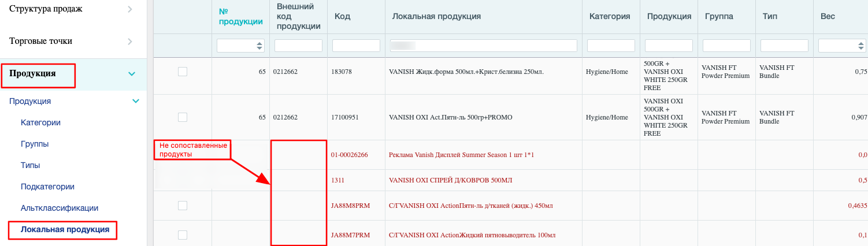The image size is (868, 246).
Task: Focus the Локальная продукция filter field
Action: [x=484, y=46]
